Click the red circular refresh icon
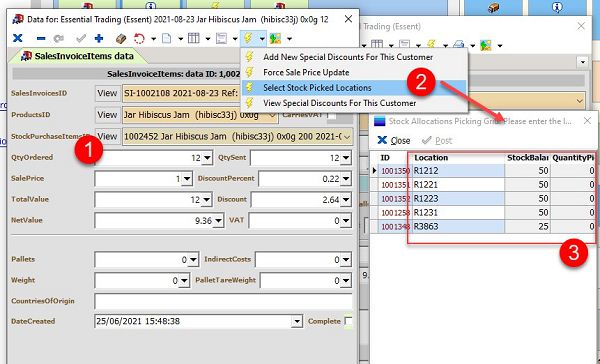 point(139,38)
